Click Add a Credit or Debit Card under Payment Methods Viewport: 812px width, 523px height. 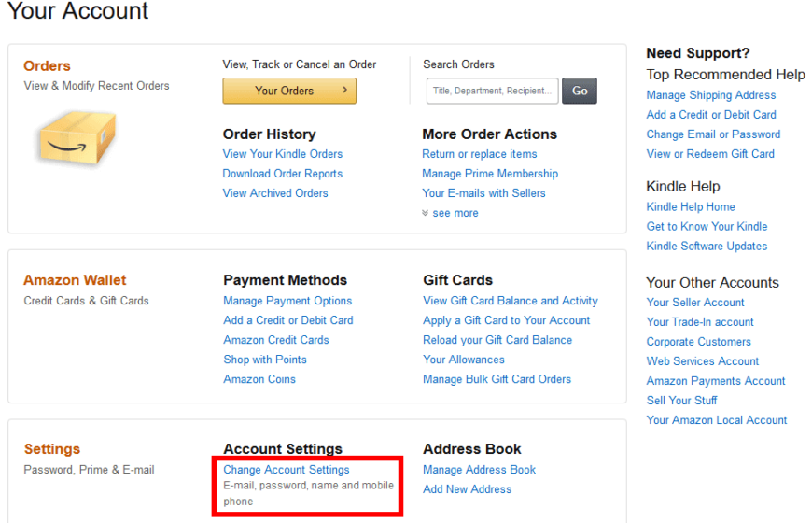[x=287, y=320]
